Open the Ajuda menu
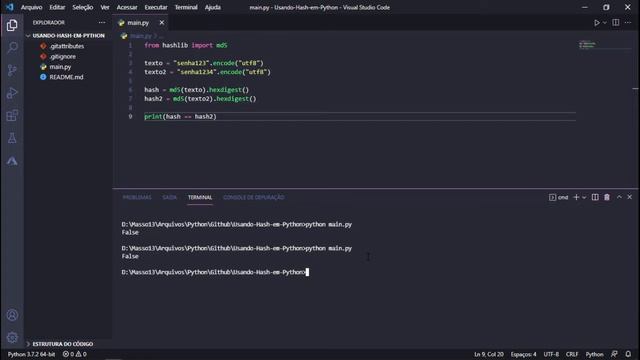The width and height of the screenshot is (640, 360). pyautogui.click(x=213, y=7)
